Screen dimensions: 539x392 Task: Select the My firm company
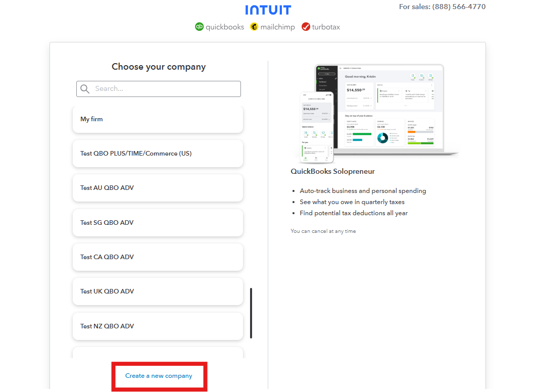pyautogui.click(x=158, y=119)
